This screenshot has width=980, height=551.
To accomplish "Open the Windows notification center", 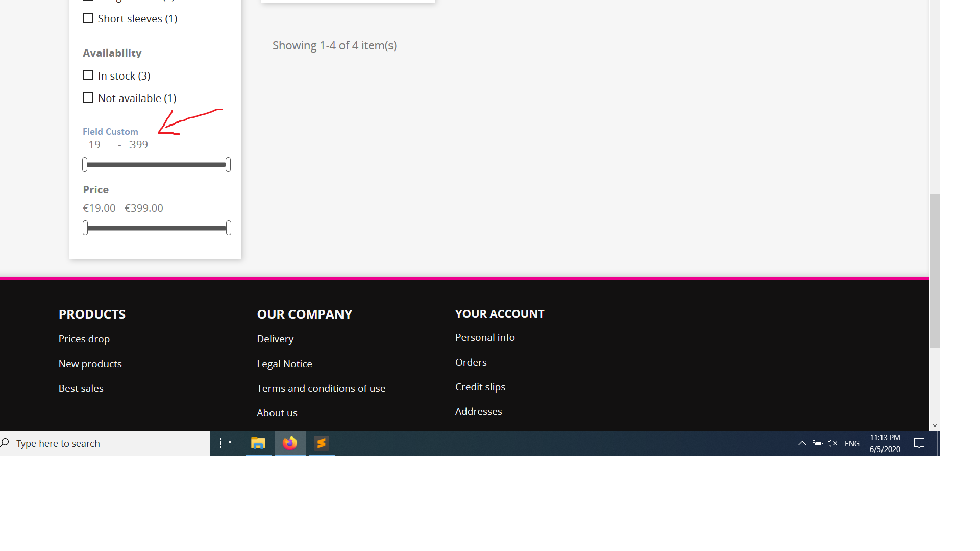I will [919, 443].
